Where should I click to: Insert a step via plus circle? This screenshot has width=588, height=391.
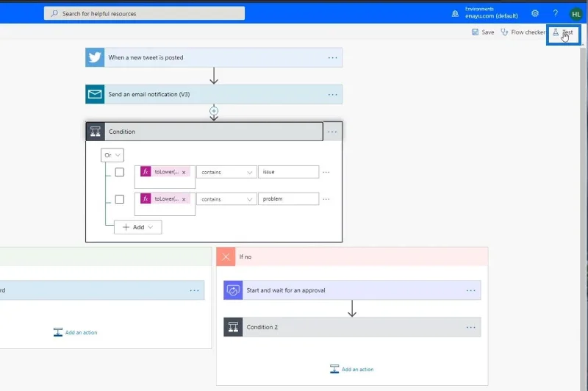click(214, 111)
